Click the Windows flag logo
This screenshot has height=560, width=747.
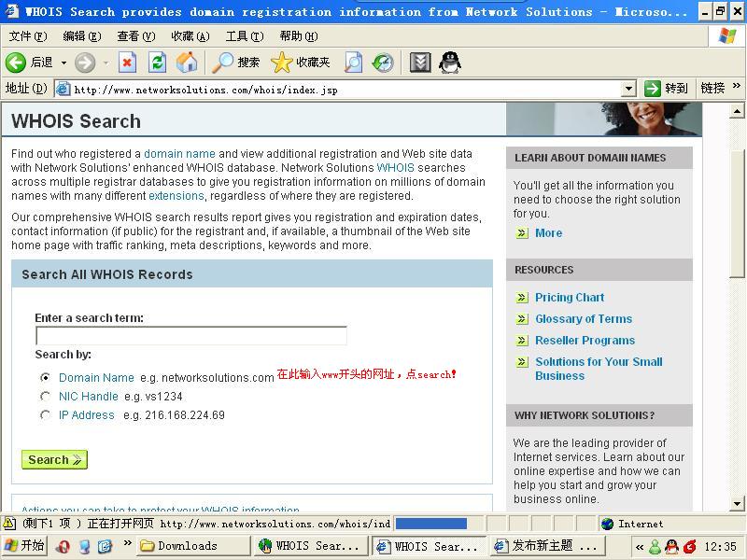727,36
